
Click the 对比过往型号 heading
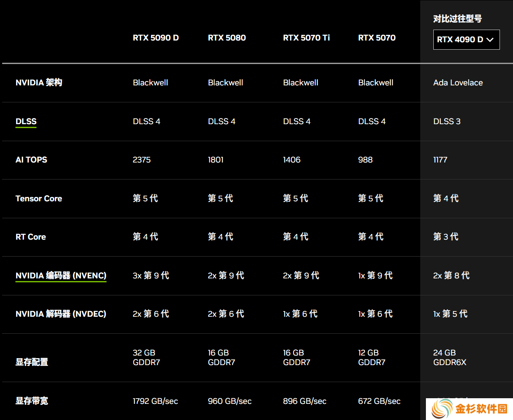click(x=457, y=19)
